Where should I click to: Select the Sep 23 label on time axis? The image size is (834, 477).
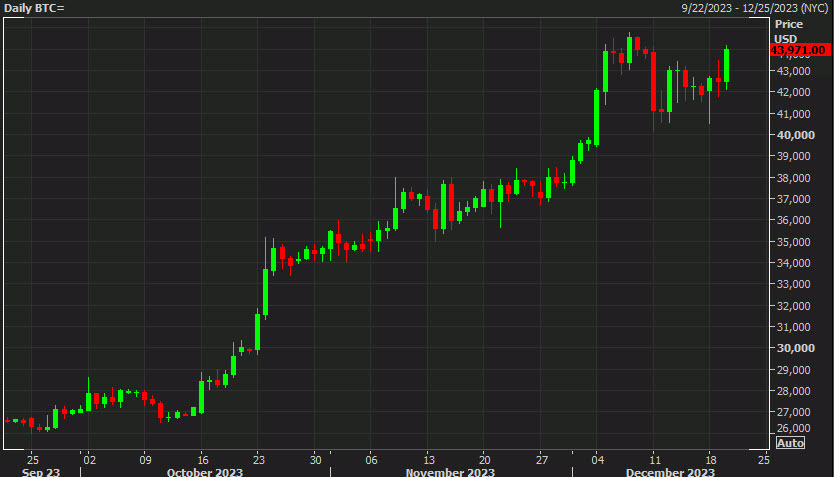pyautogui.click(x=40, y=472)
